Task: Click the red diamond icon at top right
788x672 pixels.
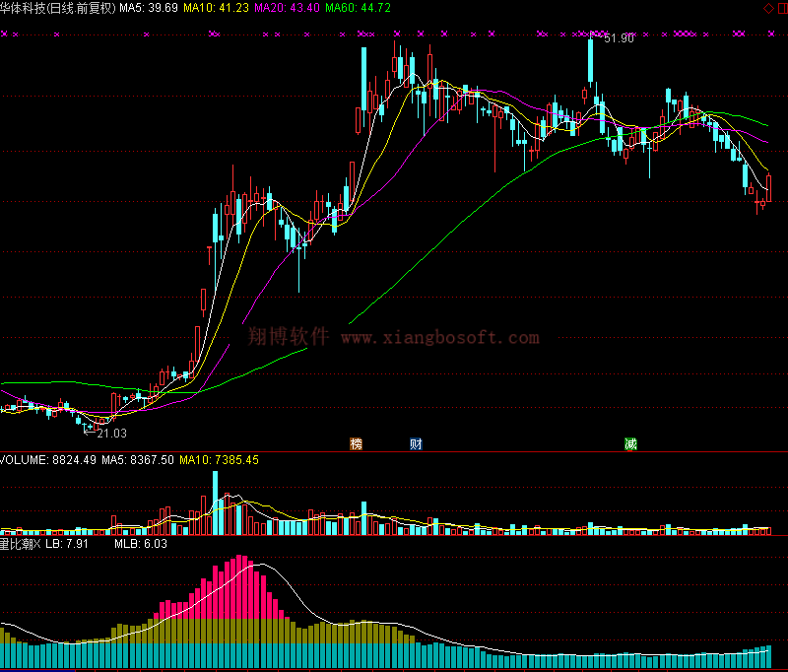Action: [x=769, y=8]
